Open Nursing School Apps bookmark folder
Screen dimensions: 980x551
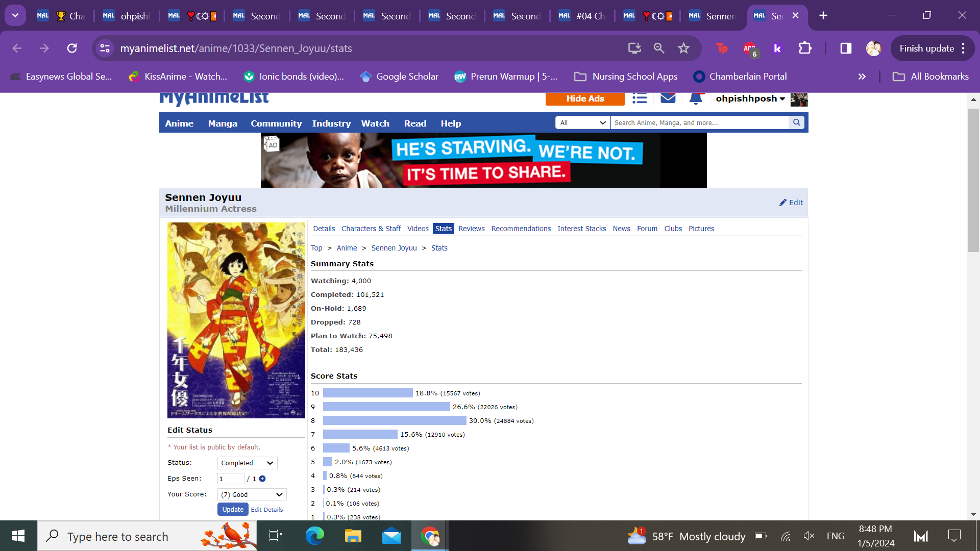(x=626, y=77)
